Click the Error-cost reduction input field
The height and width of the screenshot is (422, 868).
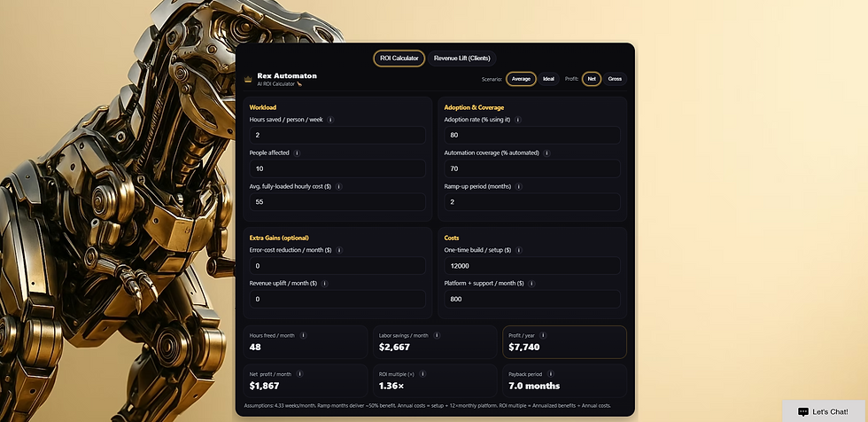coord(337,266)
